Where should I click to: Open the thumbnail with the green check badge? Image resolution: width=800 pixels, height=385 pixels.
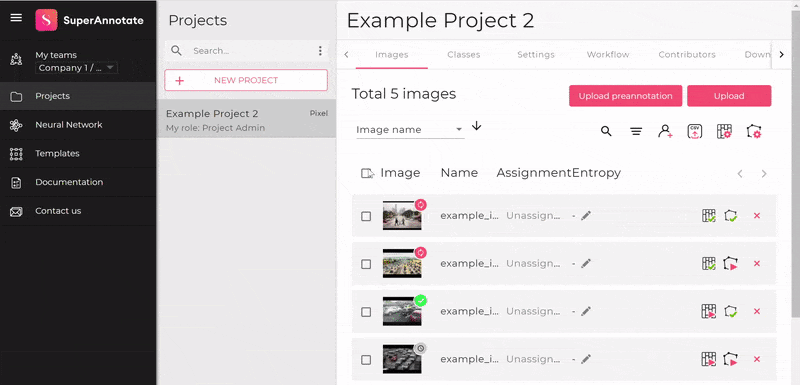point(402,311)
